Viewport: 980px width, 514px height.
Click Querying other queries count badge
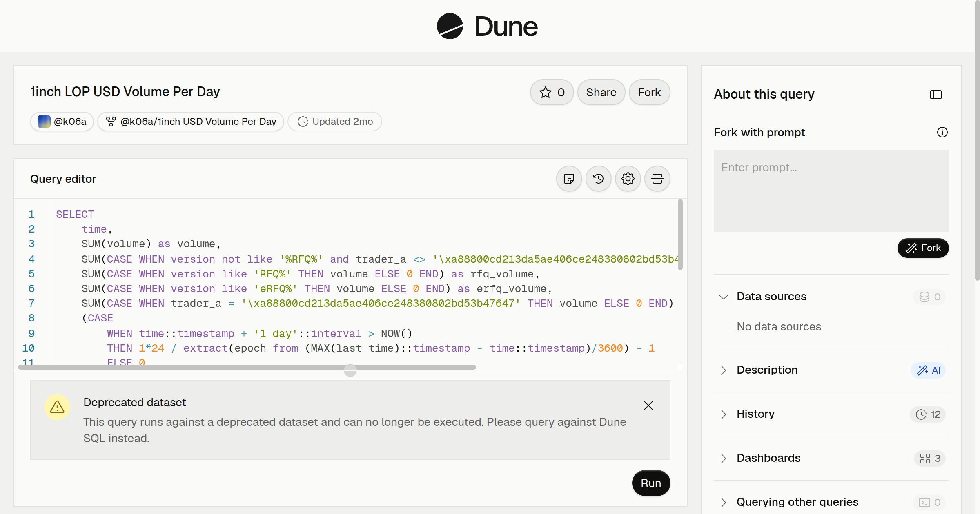click(929, 503)
